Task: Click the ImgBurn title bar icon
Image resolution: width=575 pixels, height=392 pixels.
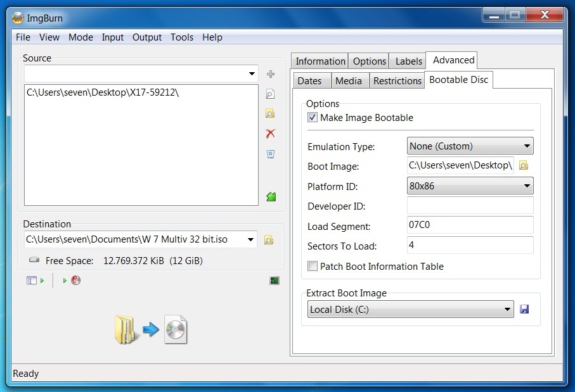Action: (17, 18)
